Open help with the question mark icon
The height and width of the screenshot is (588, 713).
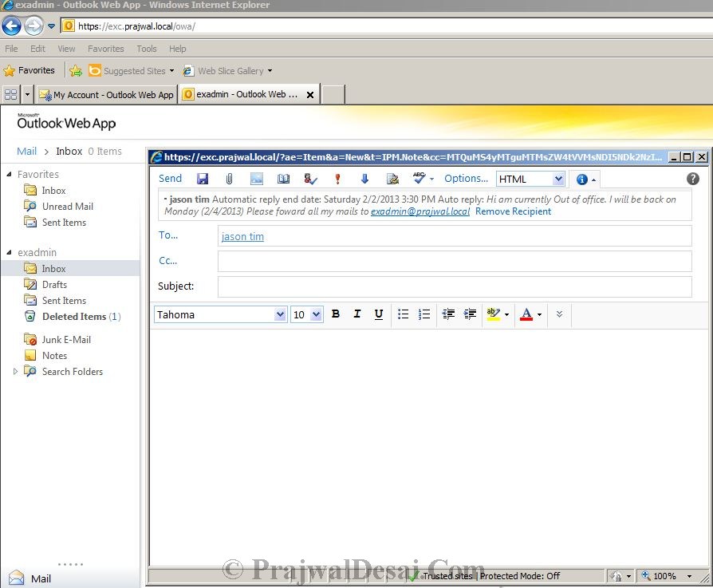click(x=692, y=179)
